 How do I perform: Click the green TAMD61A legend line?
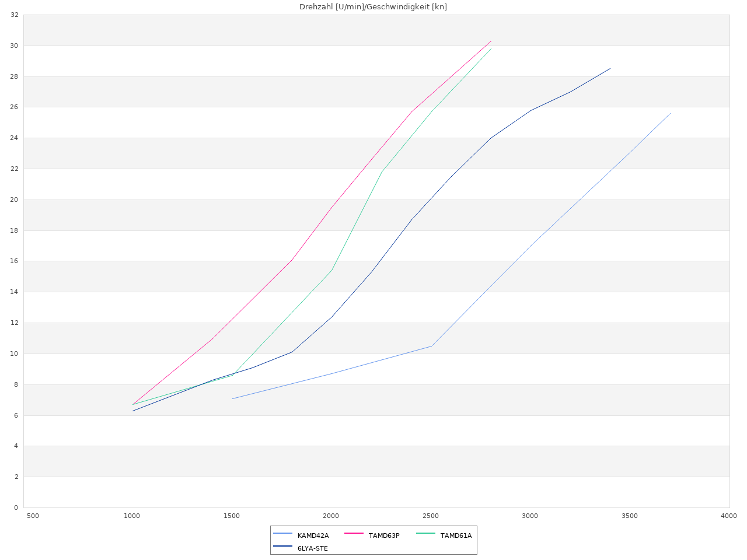coord(426,534)
